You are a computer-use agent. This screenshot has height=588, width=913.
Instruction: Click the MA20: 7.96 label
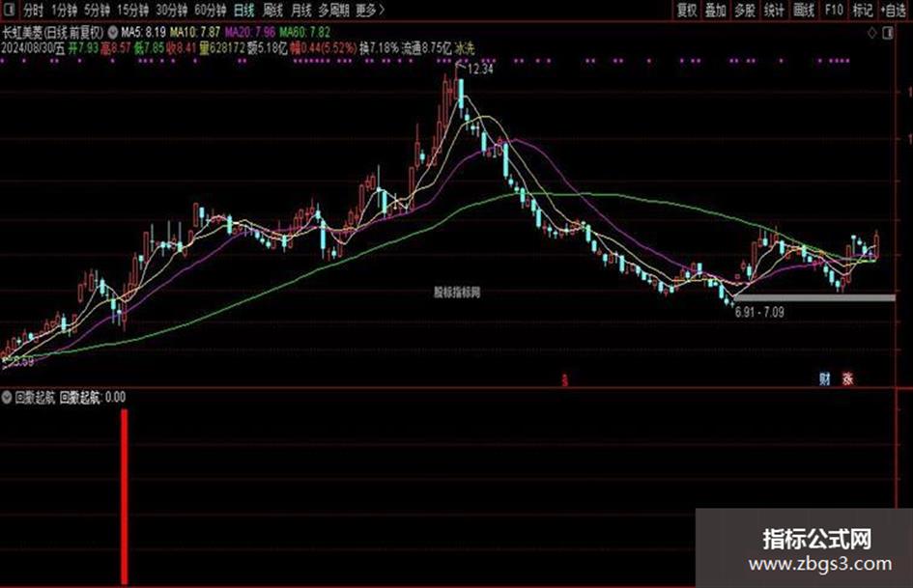click(250, 33)
